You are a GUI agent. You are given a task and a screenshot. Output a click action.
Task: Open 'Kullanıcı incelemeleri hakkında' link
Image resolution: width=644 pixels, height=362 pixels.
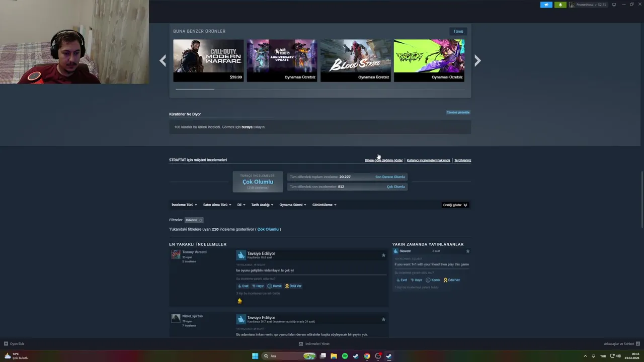click(x=428, y=160)
